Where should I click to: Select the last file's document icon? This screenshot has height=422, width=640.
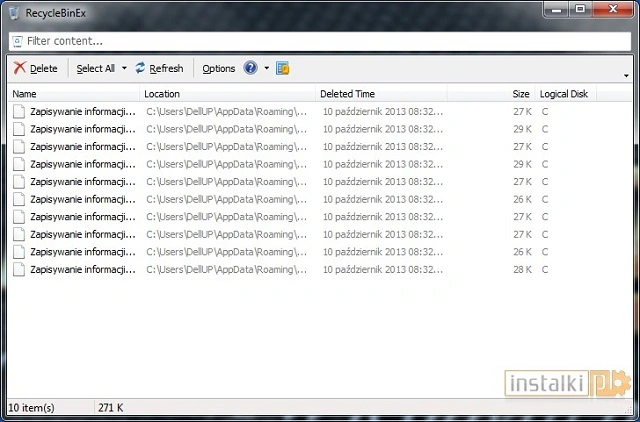[19, 269]
